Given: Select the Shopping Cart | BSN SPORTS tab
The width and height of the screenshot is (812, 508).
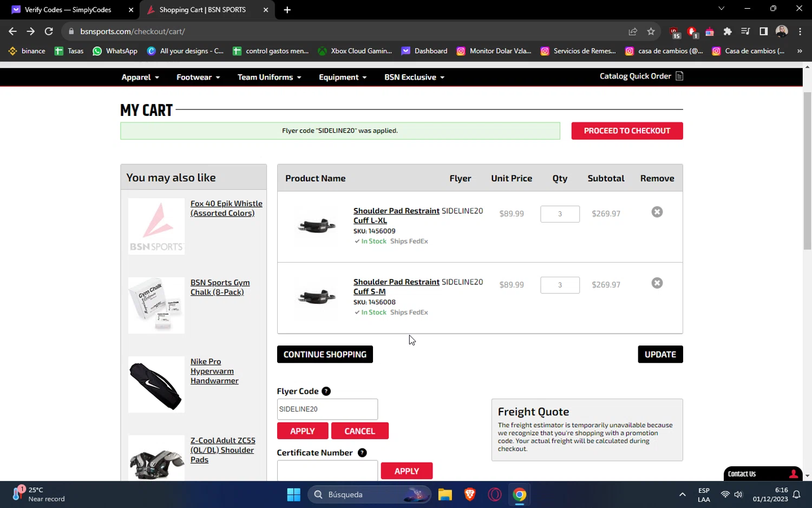Looking at the screenshot, I should tap(201, 10).
